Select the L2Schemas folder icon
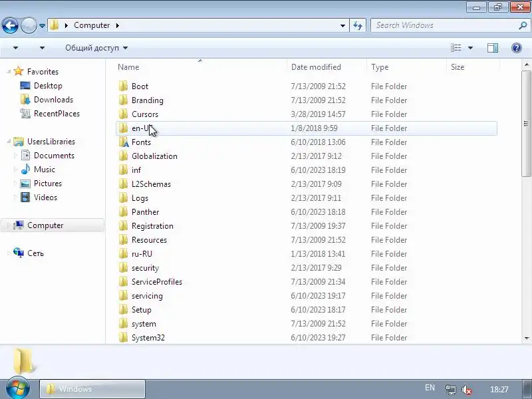 [x=123, y=184]
